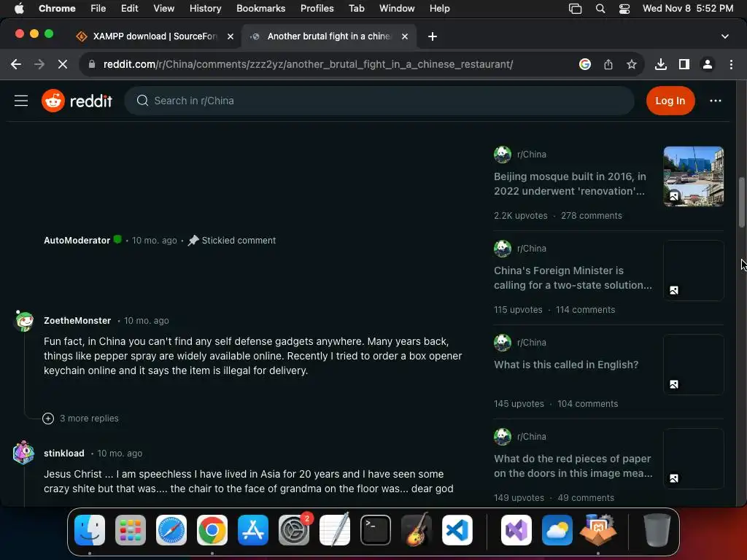This screenshot has width=747, height=560.
Task: Open red pieces of paper on doors post
Action: [573, 466]
